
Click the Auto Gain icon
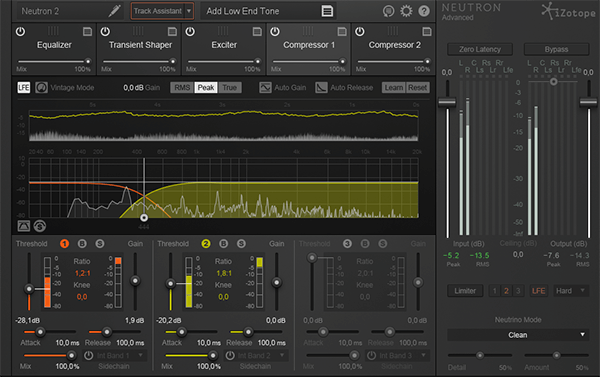pos(265,88)
